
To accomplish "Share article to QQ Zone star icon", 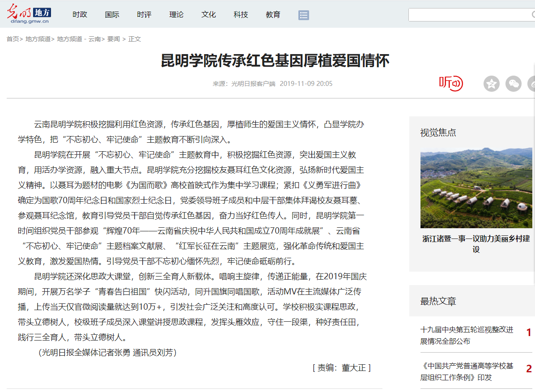I will coord(491,84).
